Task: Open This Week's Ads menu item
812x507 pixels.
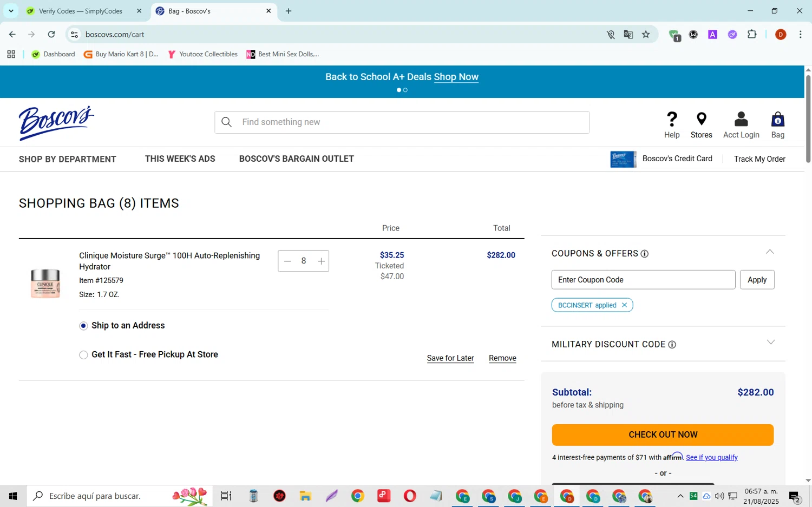Action: point(180,159)
